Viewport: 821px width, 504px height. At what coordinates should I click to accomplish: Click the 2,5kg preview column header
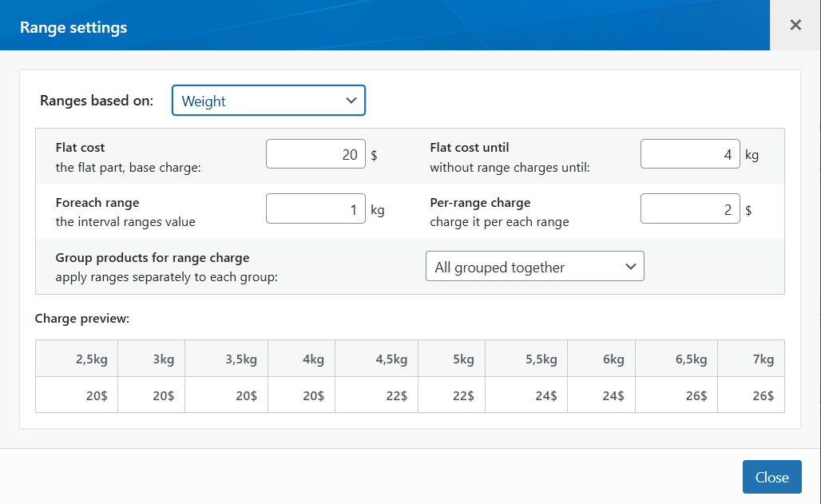click(91, 359)
